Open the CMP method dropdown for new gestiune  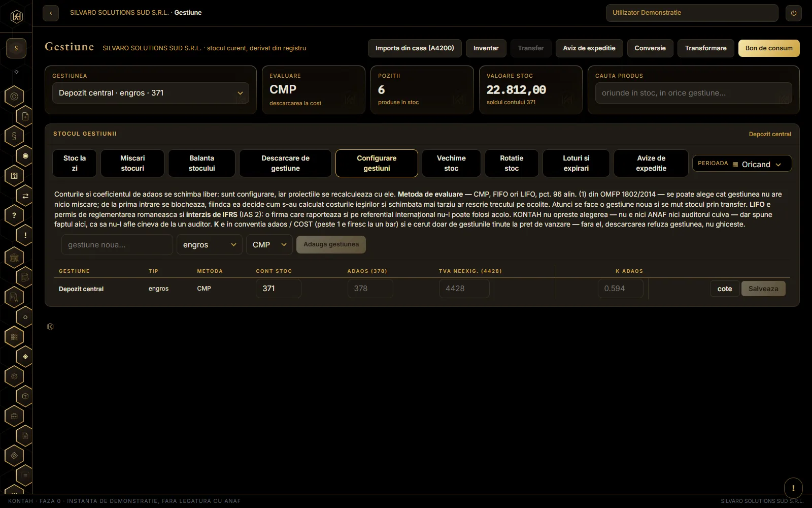tap(269, 245)
